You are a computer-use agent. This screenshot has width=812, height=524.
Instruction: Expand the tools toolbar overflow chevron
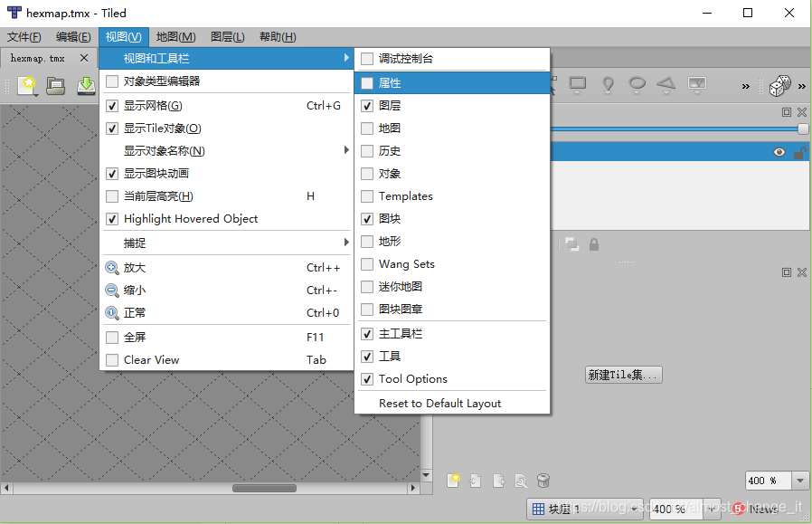point(746,86)
